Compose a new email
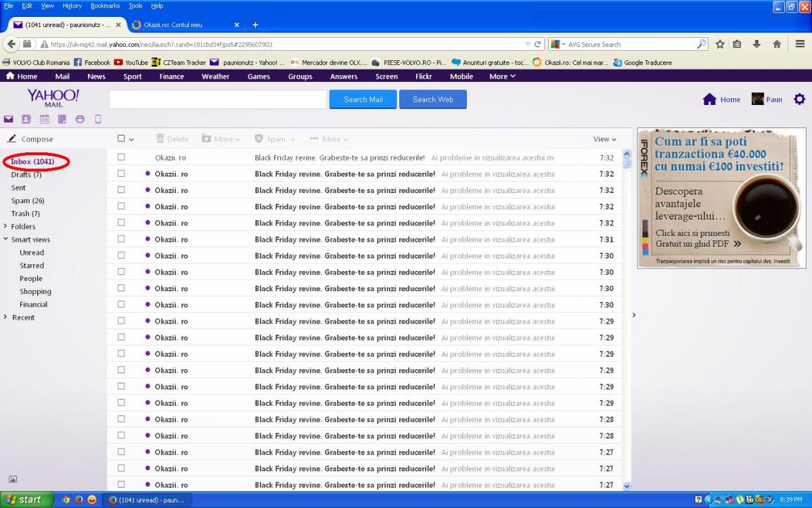Viewport: 812px width, 508px height. [30, 139]
